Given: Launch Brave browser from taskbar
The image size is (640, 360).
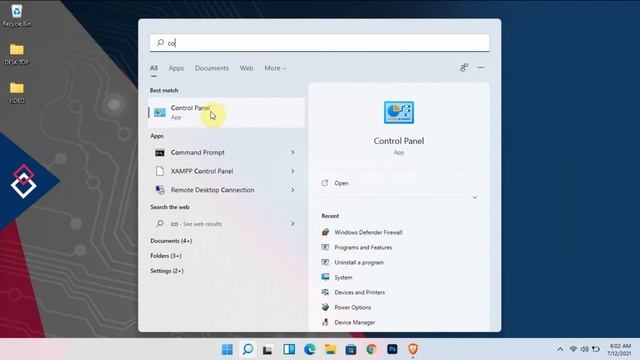Looking at the screenshot, I should (x=413, y=349).
